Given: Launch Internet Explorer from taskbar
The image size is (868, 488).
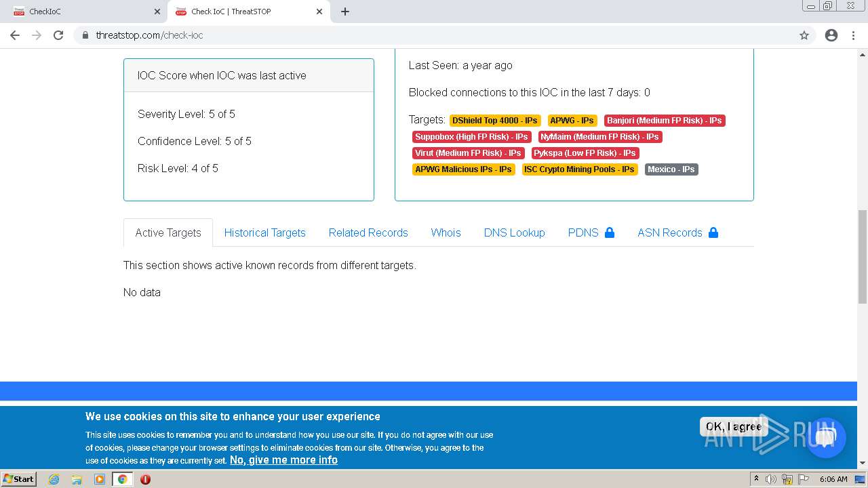Looking at the screenshot, I should point(54,479).
